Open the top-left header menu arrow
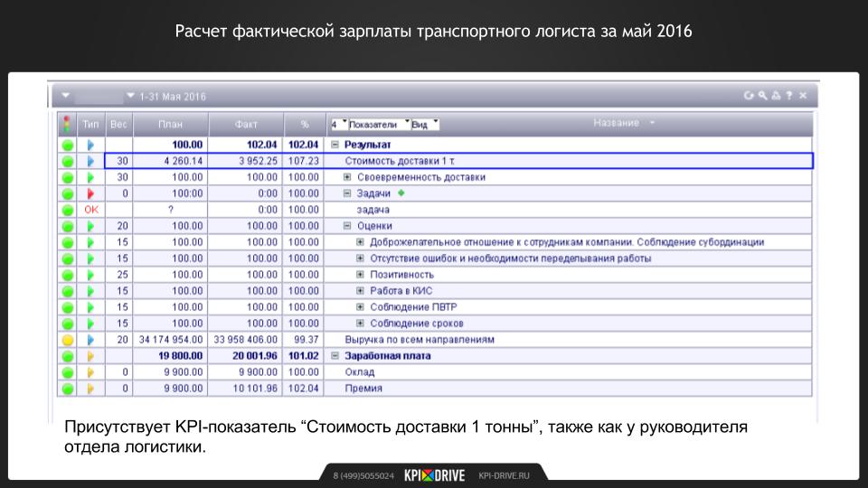Screen dimensions: 868x488 (x=65, y=95)
